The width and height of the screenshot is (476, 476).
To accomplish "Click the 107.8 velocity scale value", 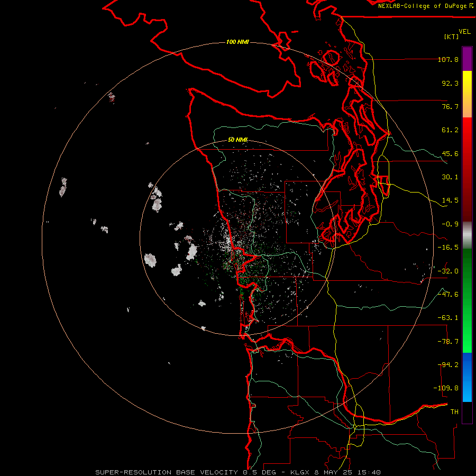I will point(448,59).
